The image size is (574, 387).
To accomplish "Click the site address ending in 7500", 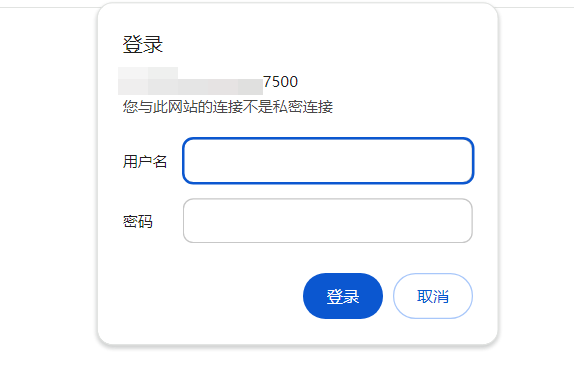I will (208, 81).
